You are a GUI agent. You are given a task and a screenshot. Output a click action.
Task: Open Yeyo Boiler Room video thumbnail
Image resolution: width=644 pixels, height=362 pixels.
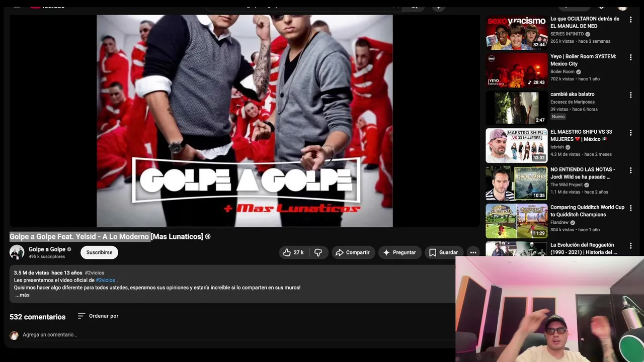(x=516, y=70)
